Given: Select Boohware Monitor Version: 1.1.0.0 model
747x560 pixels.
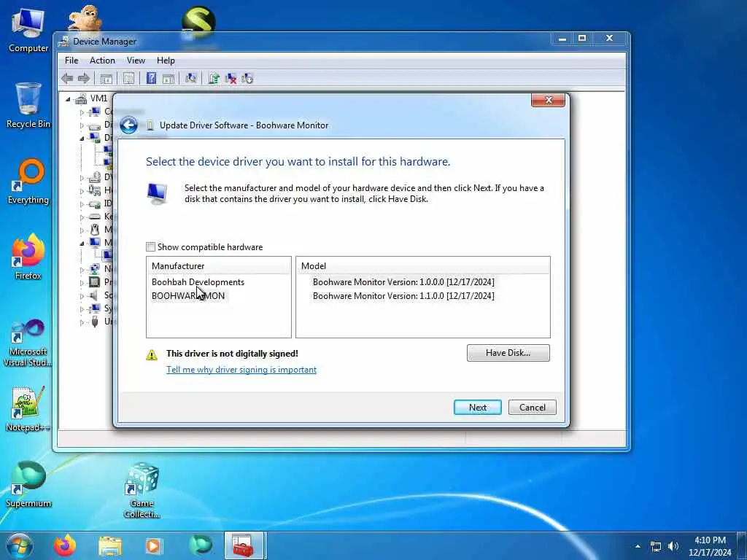Looking at the screenshot, I should 403,296.
